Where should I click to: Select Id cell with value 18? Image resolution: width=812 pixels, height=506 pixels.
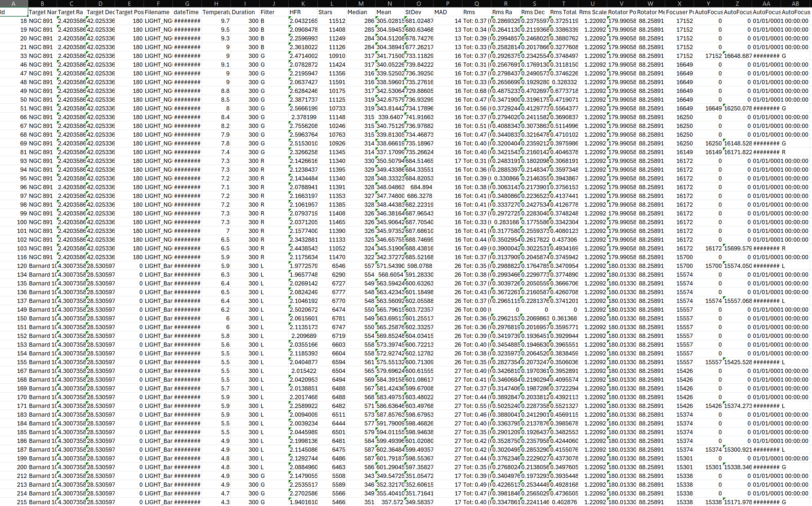14,21
